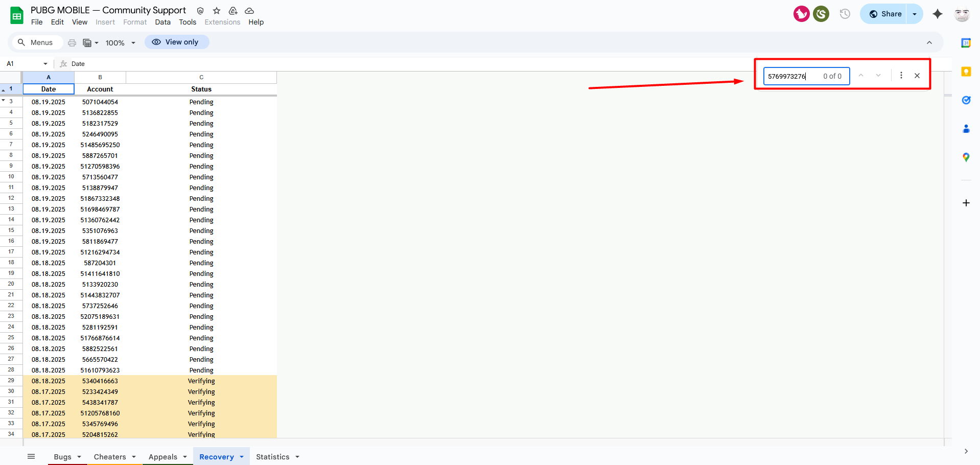Click the document status shield icon
This screenshot has width=980, height=465.
click(200, 11)
